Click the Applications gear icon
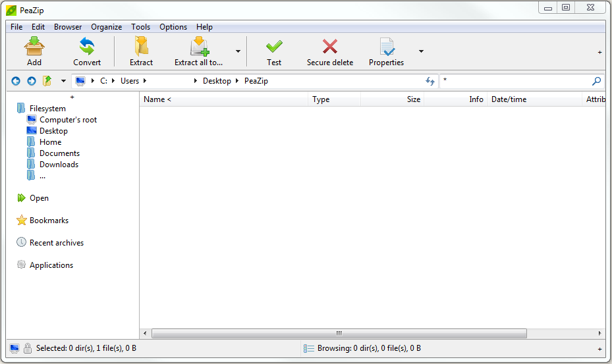Image resolution: width=612 pixels, height=364 pixels. (21, 265)
